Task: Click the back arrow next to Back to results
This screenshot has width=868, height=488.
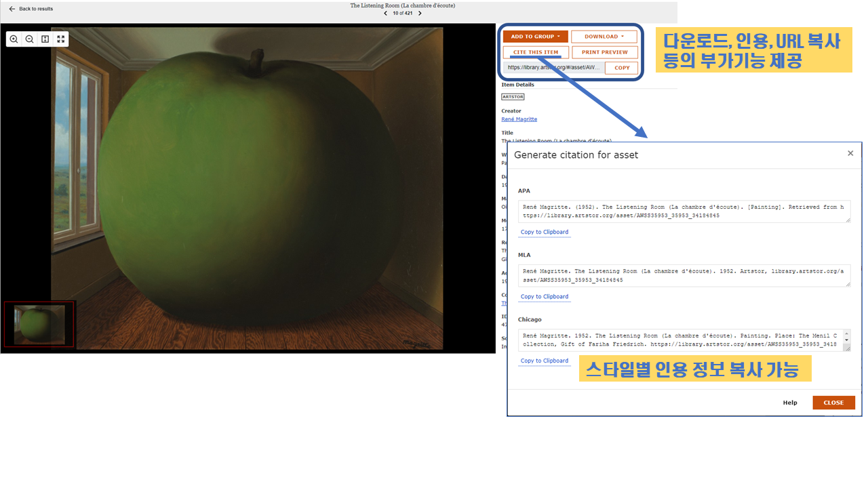Action: (12, 9)
